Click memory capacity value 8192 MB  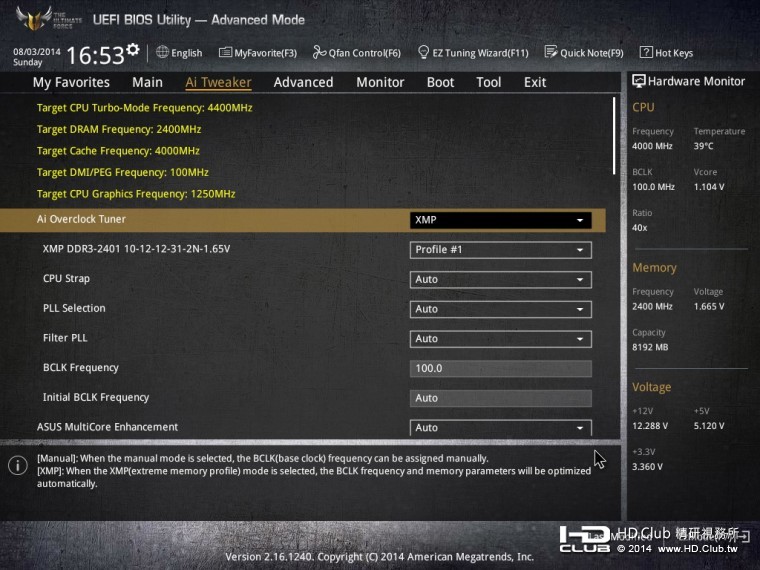650,347
